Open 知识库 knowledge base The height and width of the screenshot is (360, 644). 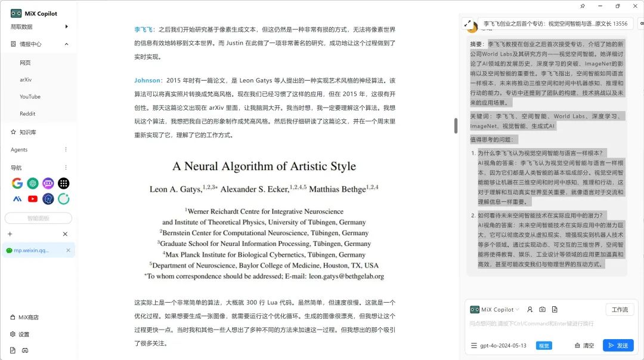point(27,132)
